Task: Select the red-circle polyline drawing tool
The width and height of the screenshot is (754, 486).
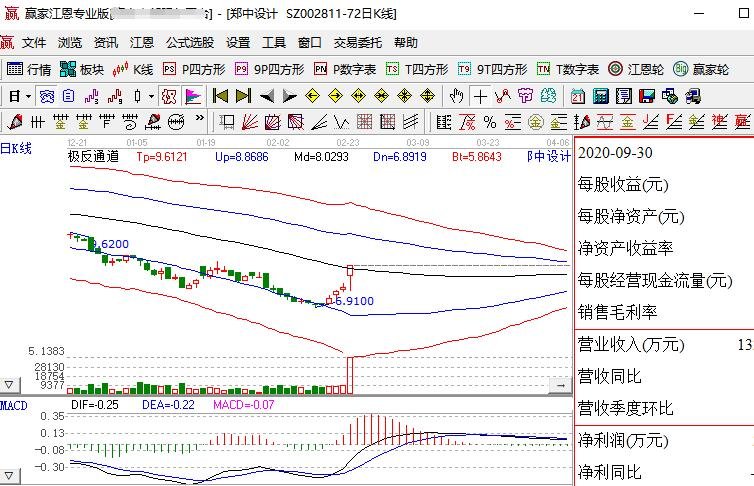Action: pyautogui.click(x=503, y=96)
